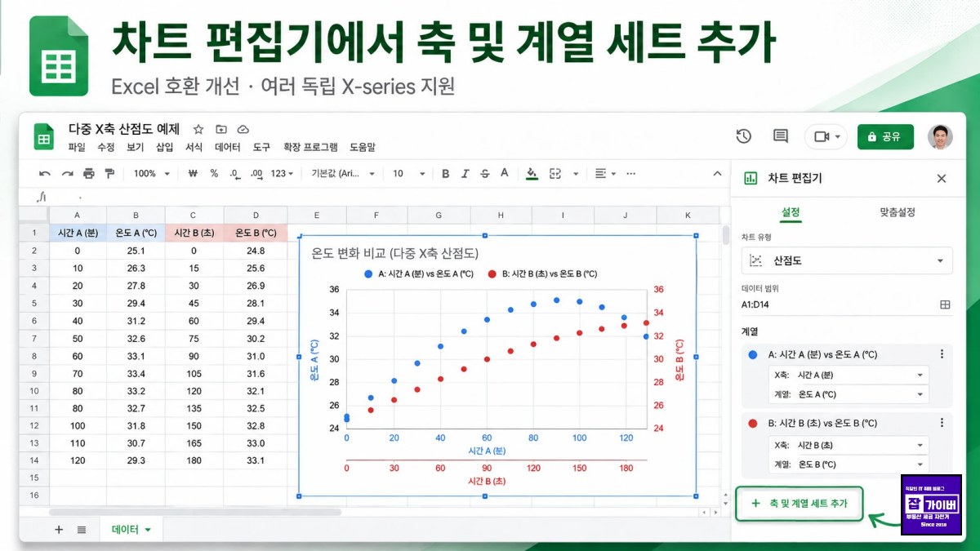Apply the ₩ currency format

click(193, 174)
